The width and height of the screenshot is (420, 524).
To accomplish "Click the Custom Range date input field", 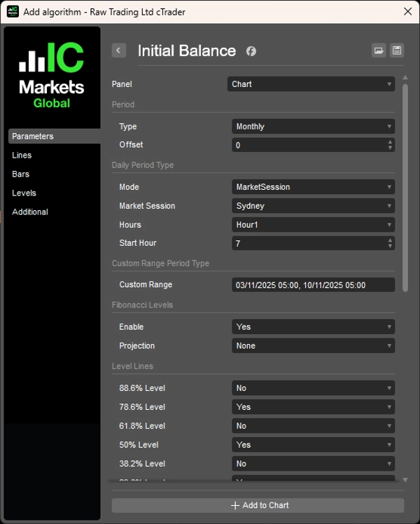I will 313,285.
